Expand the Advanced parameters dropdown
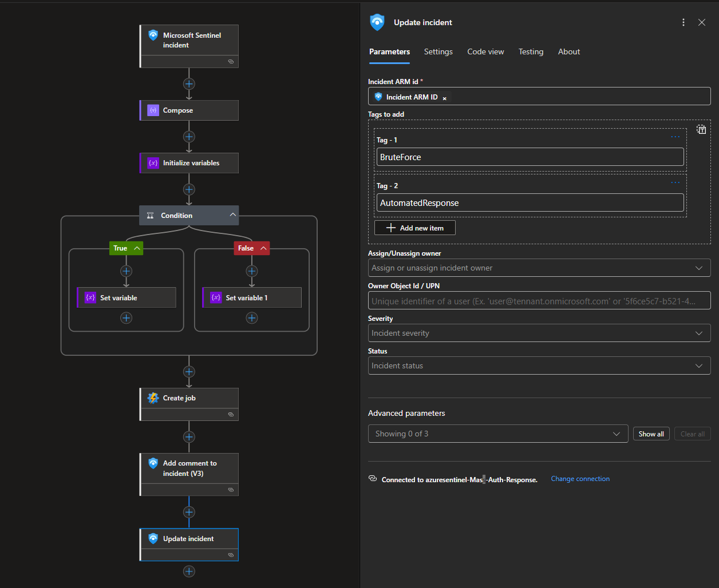This screenshot has height=588, width=719. click(497, 434)
